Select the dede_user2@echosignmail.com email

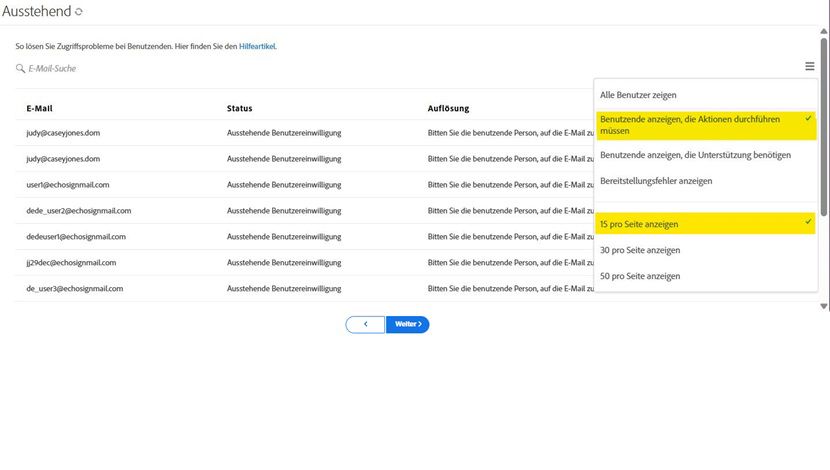pos(79,211)
